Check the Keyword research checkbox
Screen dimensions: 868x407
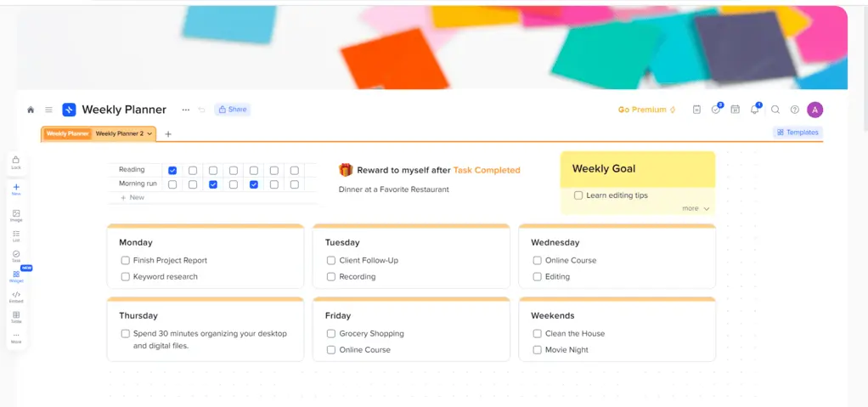(x=125, y=277)
